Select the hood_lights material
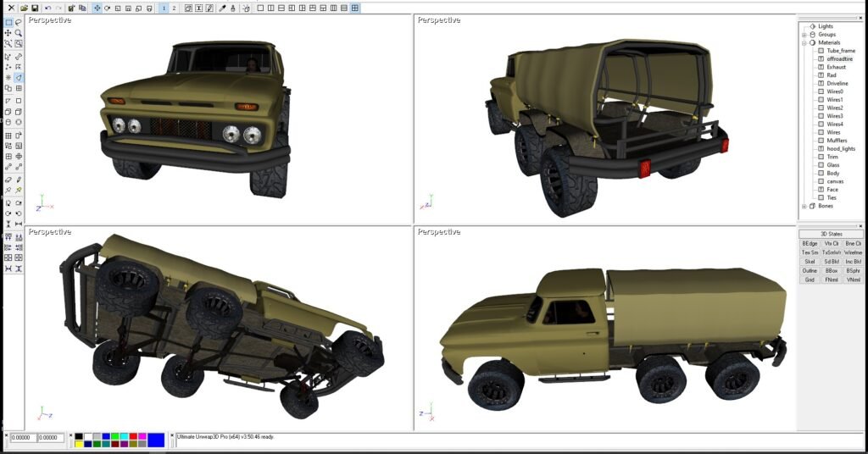 841,148
